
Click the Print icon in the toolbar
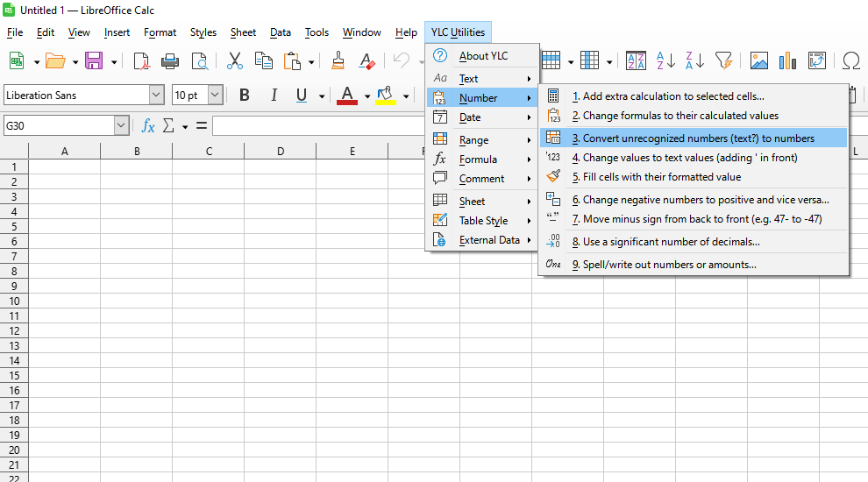point(170,60)
